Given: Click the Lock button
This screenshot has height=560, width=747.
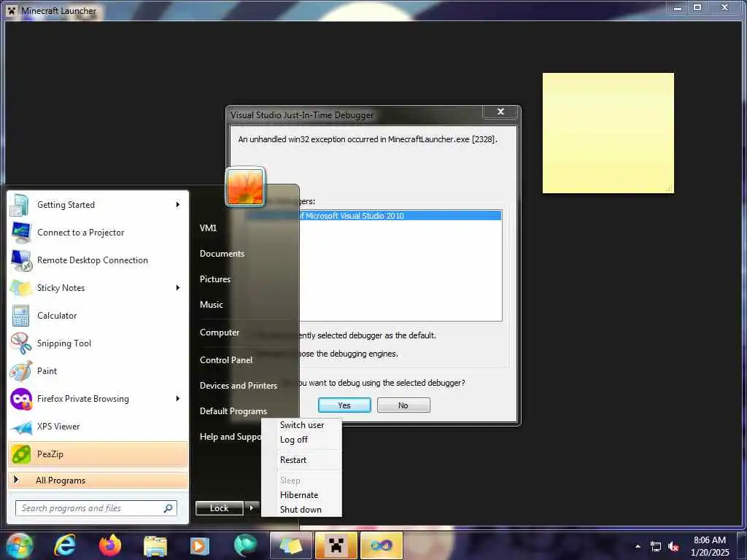Looking at the screenshot, I should (219, 508).
